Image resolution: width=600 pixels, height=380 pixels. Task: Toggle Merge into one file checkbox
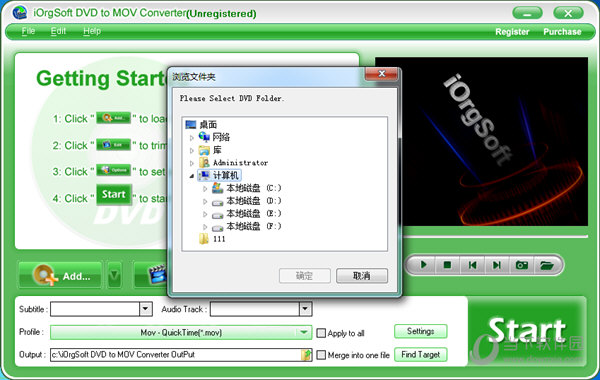click(321, 355)
